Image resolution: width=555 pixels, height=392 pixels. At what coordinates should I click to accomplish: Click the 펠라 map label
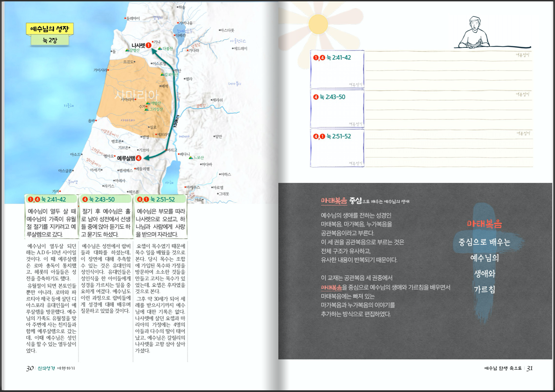click(x=189, y=79)
